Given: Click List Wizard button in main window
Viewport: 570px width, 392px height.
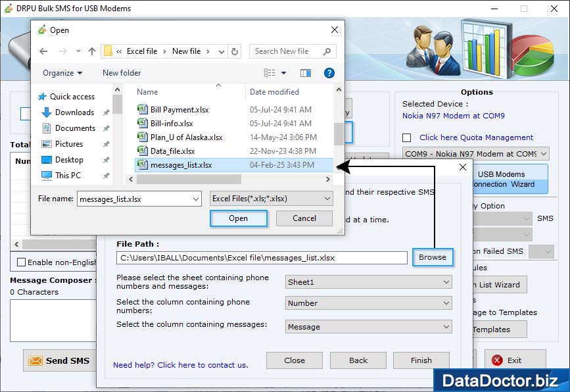Looking at the screenshot, I should [499, 285].
